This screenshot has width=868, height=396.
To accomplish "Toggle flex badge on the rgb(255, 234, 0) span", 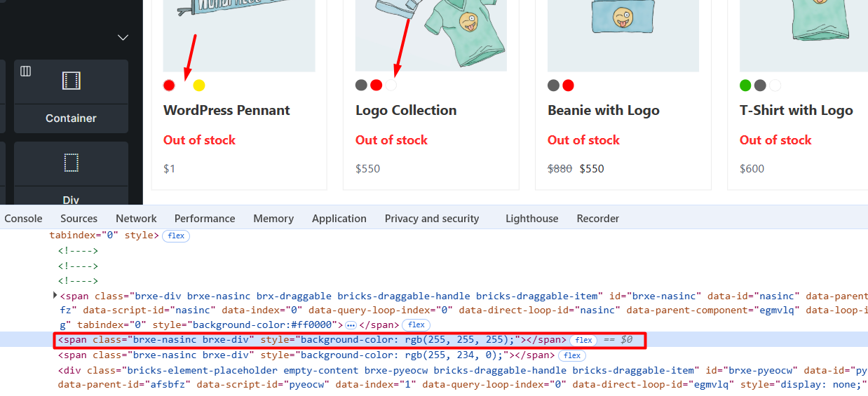I will click(572, 355).
